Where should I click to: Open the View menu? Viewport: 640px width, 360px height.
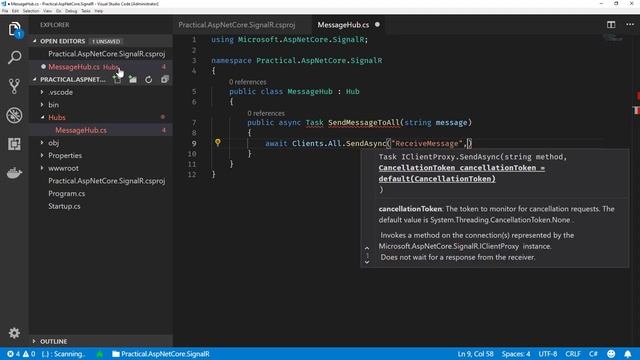click(47, 11)
